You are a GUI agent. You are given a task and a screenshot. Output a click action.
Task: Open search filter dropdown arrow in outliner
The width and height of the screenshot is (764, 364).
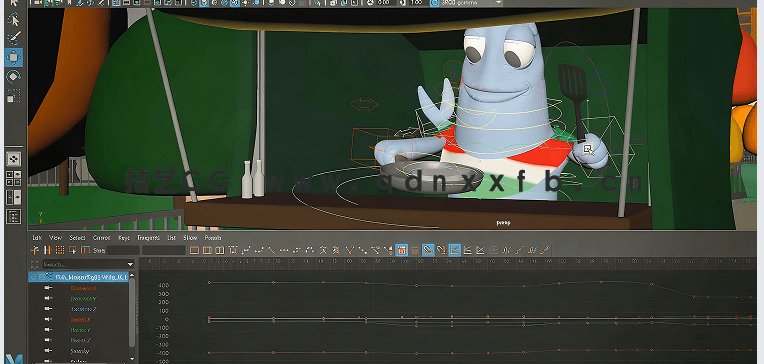130,265
